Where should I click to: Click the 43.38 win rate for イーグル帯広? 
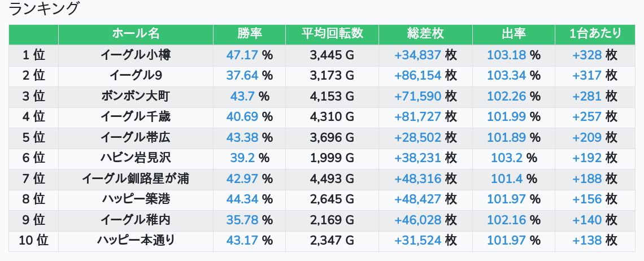point(242,137)
